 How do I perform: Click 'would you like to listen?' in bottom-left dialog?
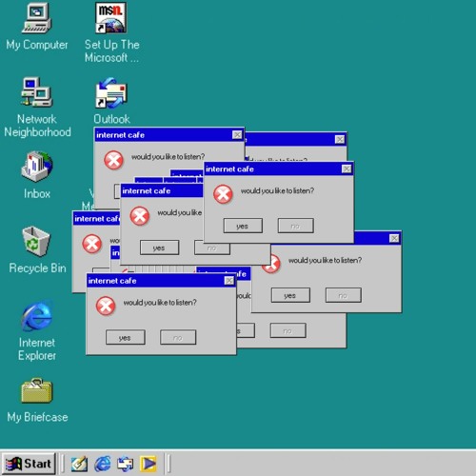(160, 303)
